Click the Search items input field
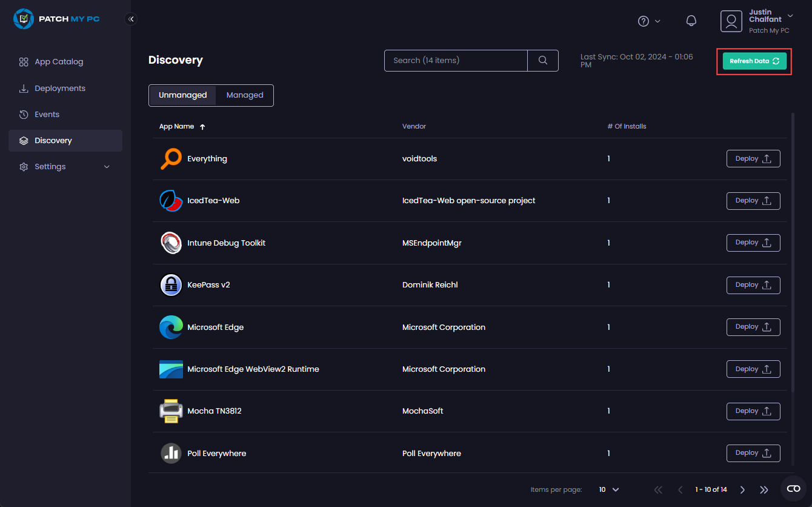 [456, 61]
